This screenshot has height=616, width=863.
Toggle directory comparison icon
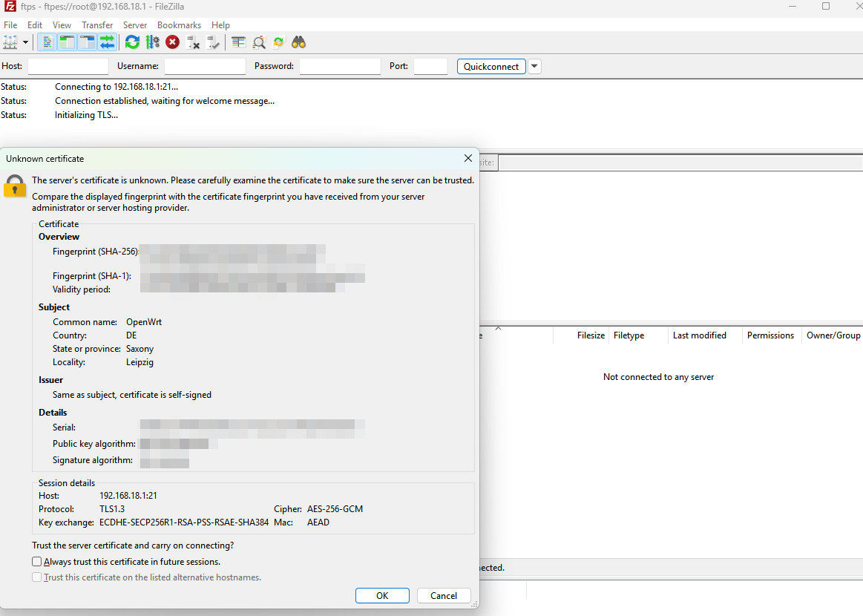click(259, 42)
